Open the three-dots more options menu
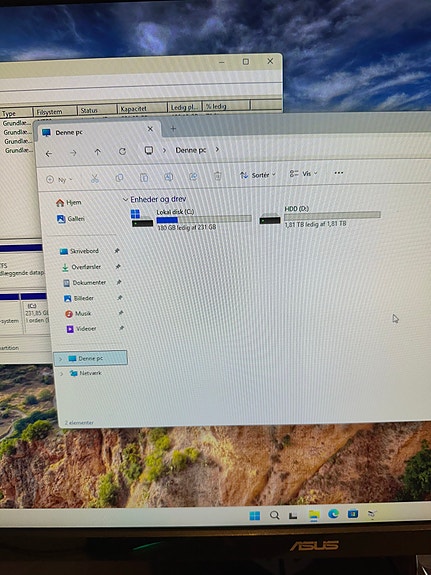 coord(339,172)
